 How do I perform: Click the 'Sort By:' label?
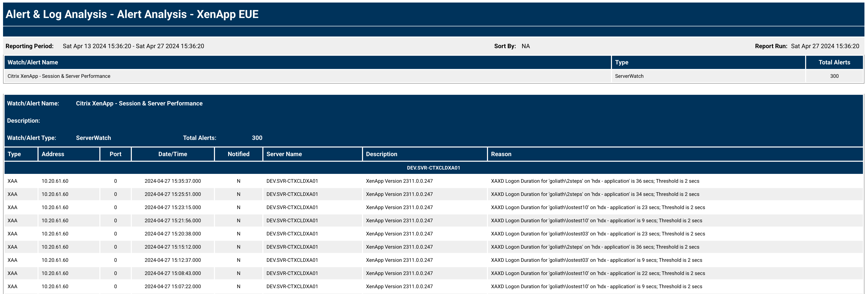505,46
